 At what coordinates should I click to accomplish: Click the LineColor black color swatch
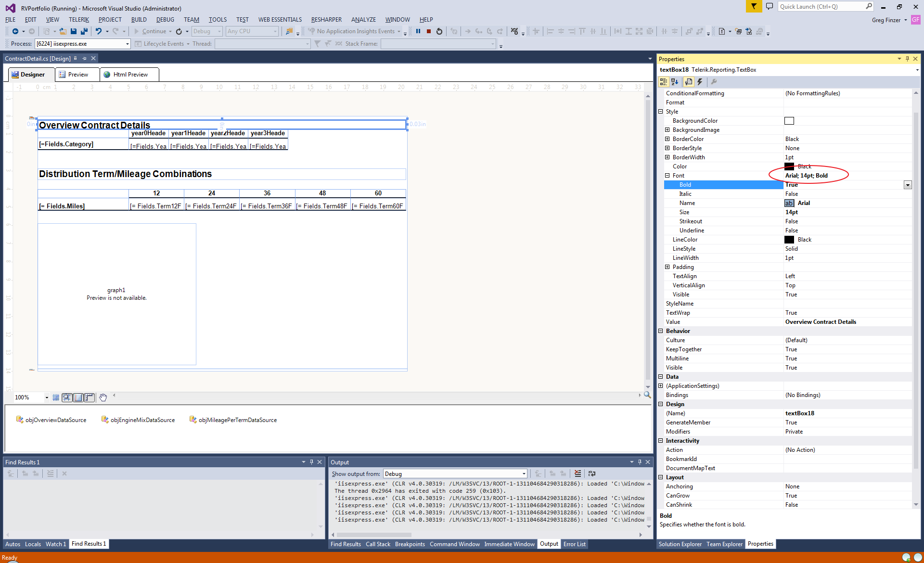(x=789, y=240)
